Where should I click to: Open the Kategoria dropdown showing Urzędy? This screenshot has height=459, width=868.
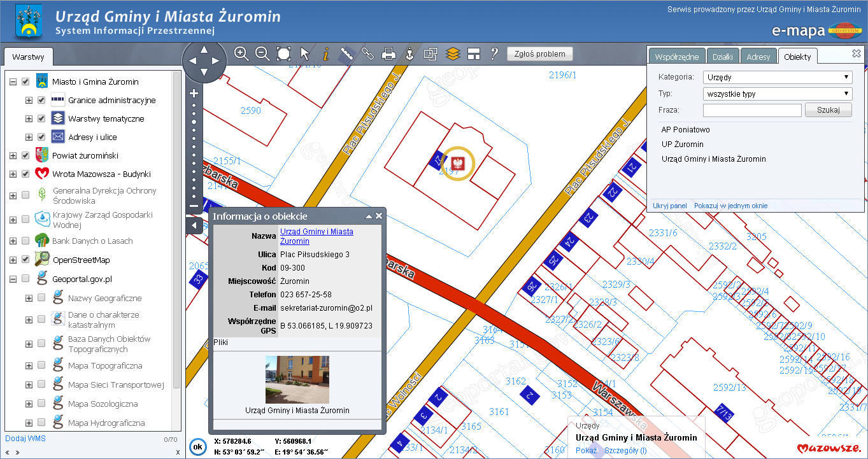pyautogui.click(x=778, y=78)
